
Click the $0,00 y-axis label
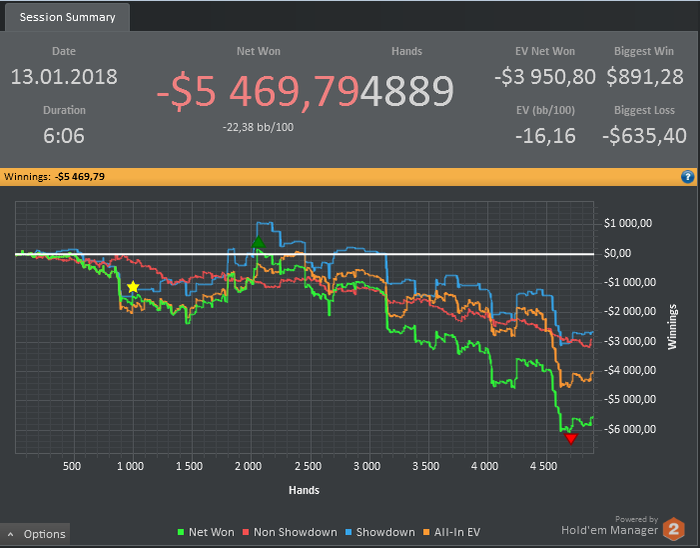point(617,253)
